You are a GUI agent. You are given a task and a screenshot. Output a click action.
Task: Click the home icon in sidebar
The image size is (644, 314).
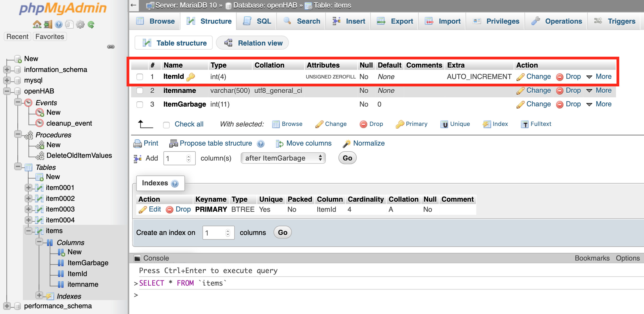37,25
